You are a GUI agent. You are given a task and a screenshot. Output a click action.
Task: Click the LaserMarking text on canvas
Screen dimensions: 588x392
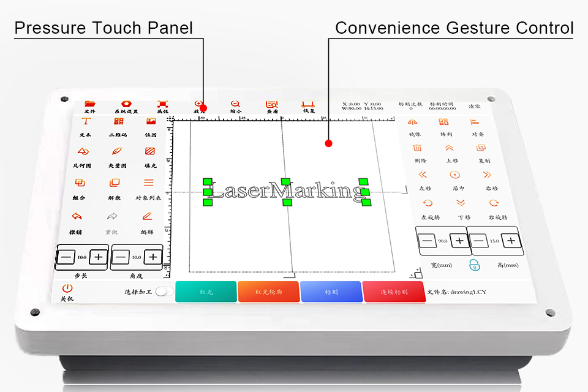point(286,191)
